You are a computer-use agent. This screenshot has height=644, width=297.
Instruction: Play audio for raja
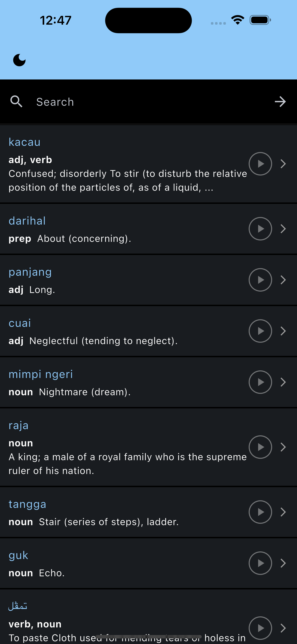(260, 447)
